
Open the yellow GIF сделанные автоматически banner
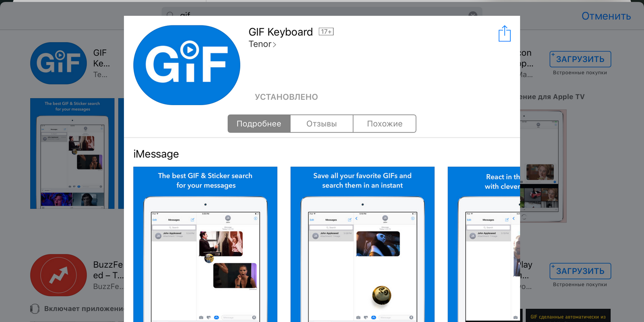pyautogui.click(x=568, y=316)
